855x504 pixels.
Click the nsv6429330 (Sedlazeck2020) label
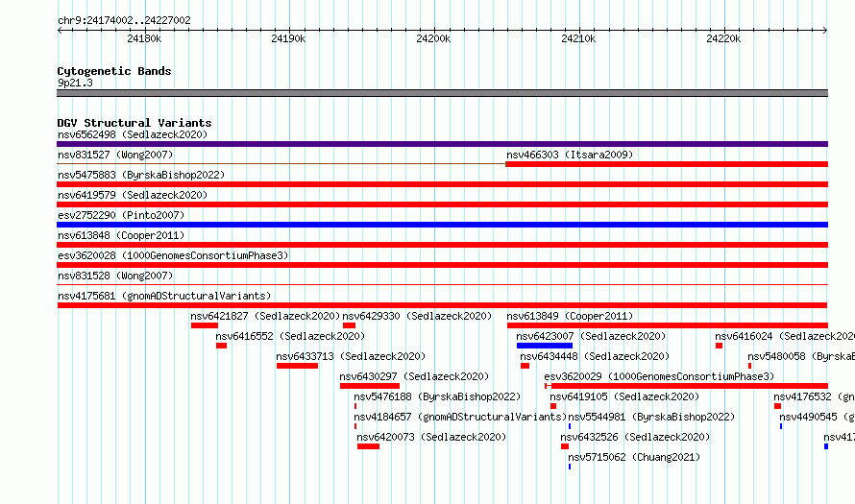[417, 316]
